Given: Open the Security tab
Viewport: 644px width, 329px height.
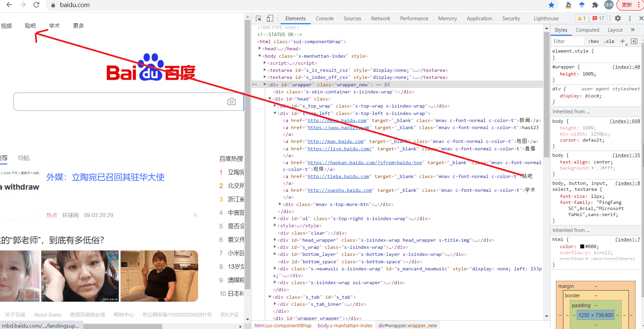Looking at the screenshot, I should pos(511,19).
